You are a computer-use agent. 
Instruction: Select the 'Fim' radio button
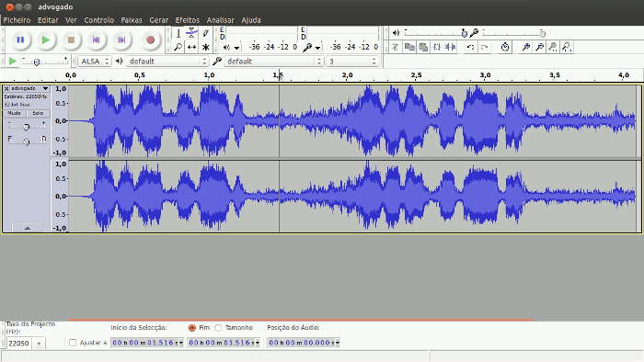tap(191, 328)
